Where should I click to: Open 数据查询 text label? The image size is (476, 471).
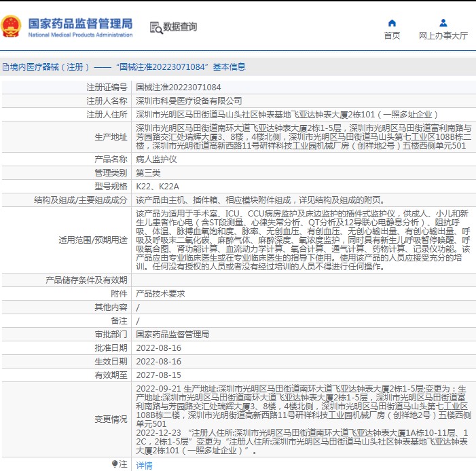[x=181, y=27]
